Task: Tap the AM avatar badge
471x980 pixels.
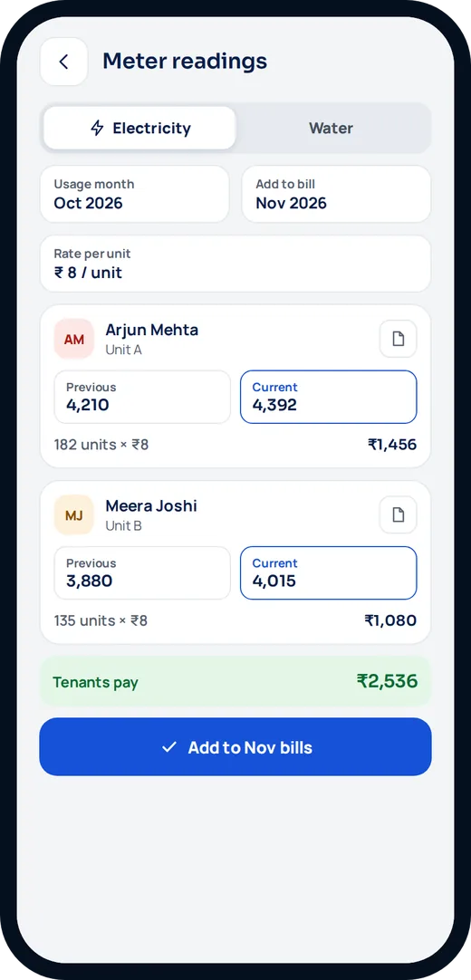Action: (x=73, y=339)
